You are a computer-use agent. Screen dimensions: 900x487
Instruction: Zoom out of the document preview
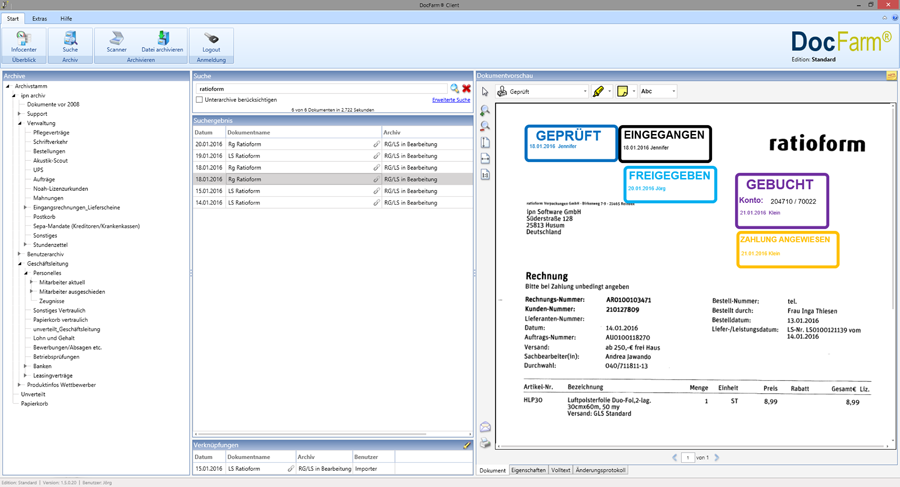(485, 126)
